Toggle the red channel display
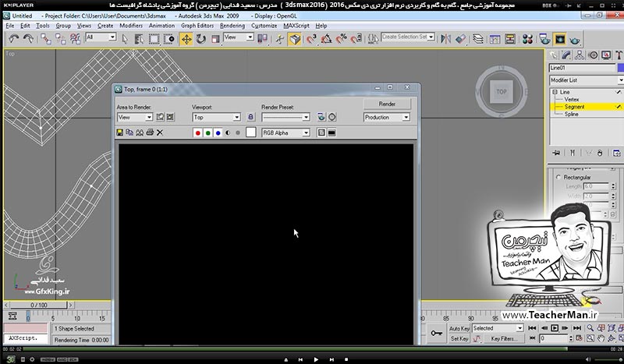 (x=198, y=133)
